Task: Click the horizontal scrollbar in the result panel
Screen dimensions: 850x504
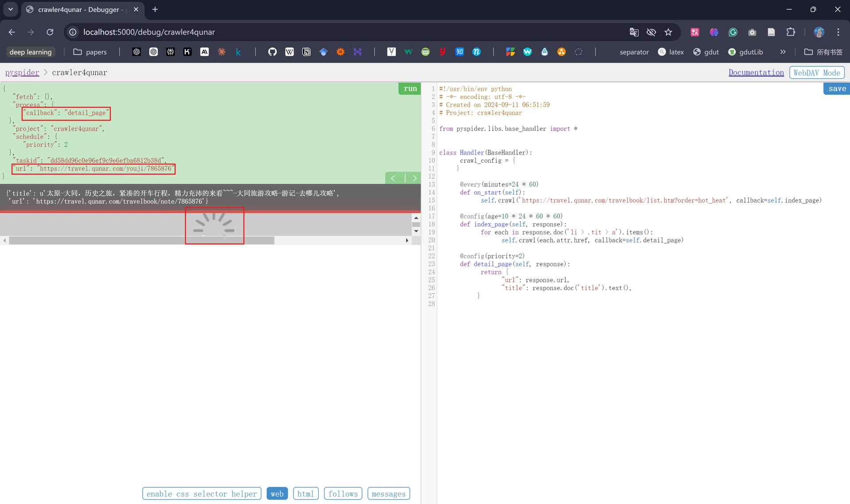Action: (x=142, y=240)
